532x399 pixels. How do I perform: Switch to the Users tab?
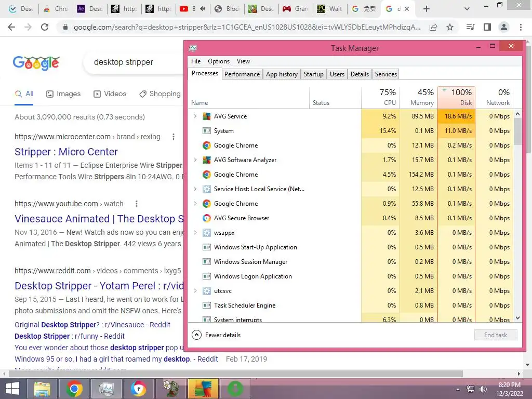point(337,74)
